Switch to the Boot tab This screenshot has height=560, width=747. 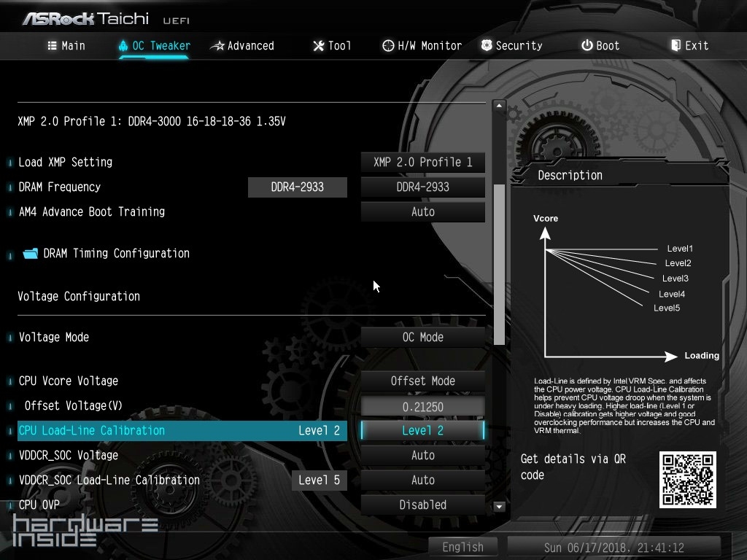tap(600, 45)
